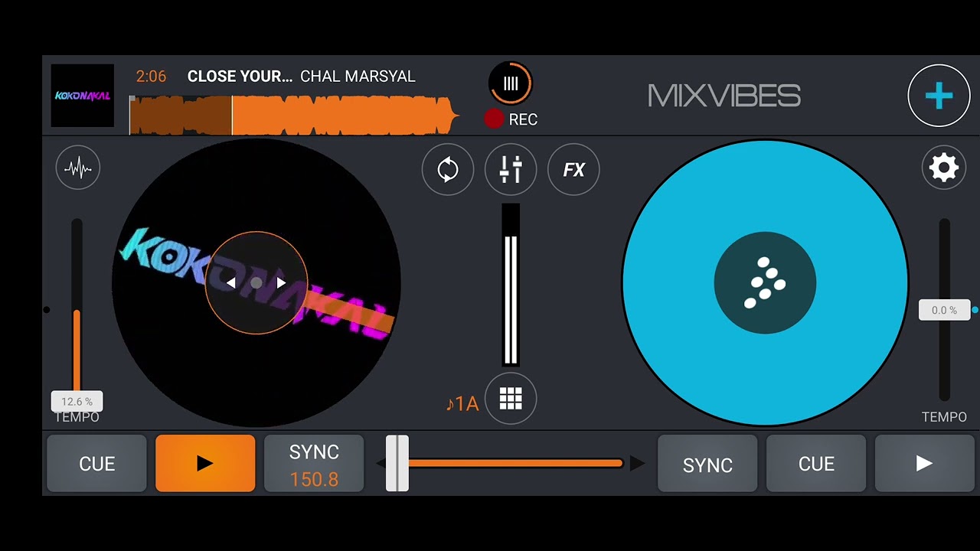
Task: Add a track with the plus button
Action: 939,96
